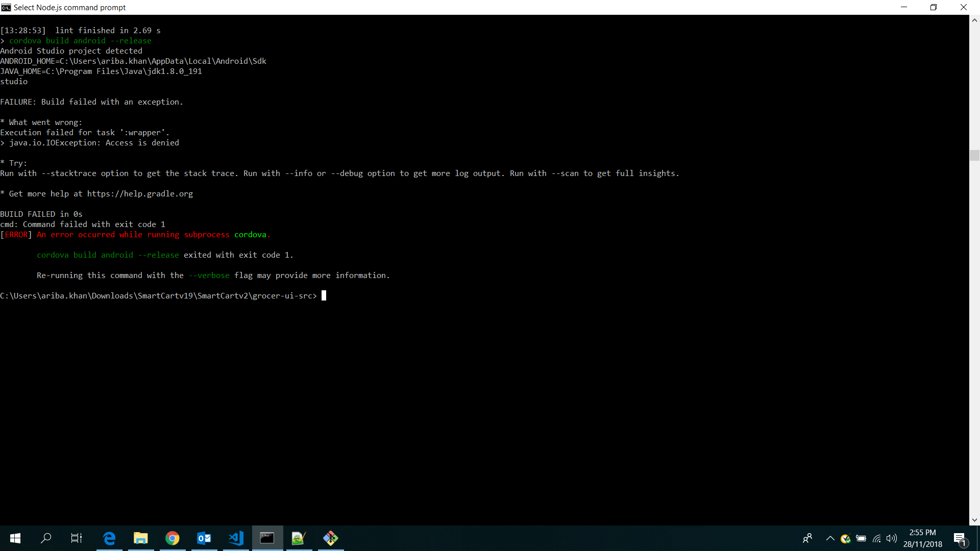Open the volume control icon
This screenshot has height=551, width=980.
pos(892,538)
